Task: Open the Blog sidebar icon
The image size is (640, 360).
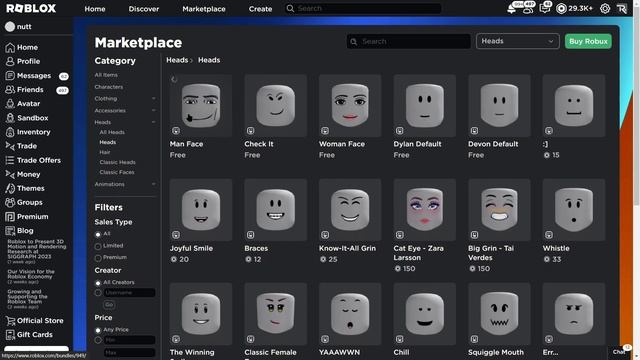Action: tap(10, 231)
